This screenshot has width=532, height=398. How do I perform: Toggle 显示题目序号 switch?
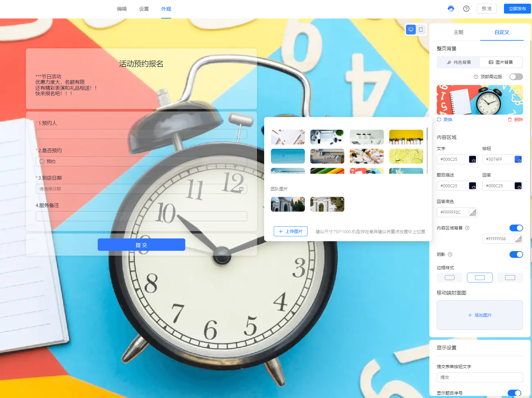514,393
